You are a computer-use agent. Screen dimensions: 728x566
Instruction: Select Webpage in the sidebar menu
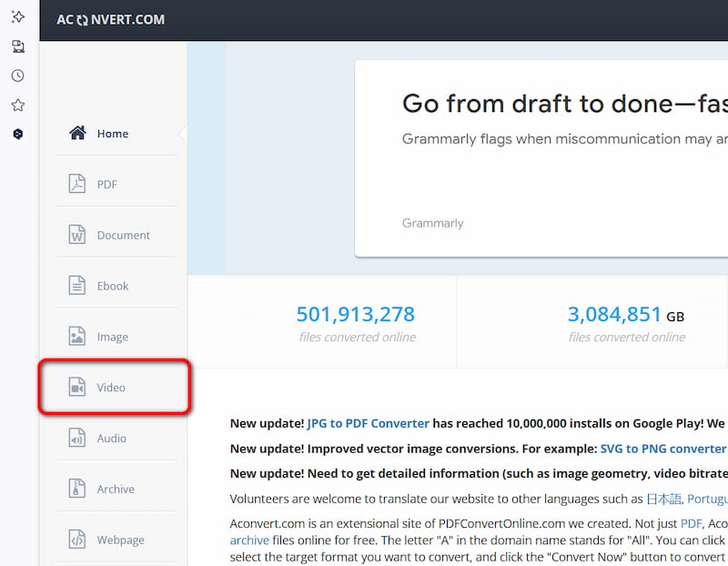(120, 541)
